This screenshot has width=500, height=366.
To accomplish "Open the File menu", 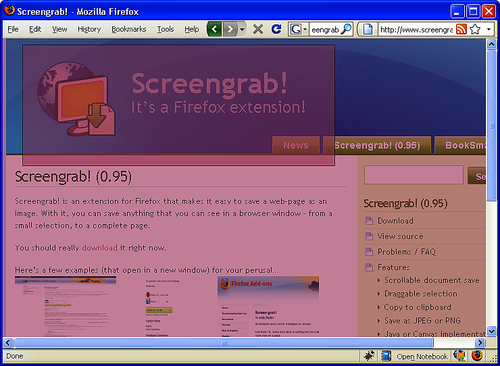I will [13, 29].
